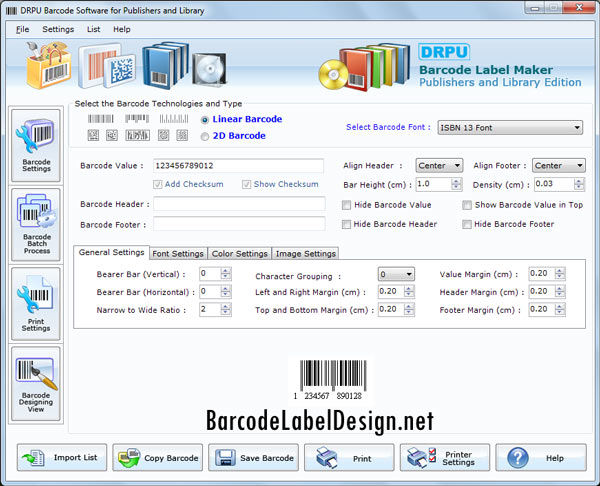The image size is (600, 486).
Task: Expand the Character Grouping dropdown
Action: [x=409, y=274]
